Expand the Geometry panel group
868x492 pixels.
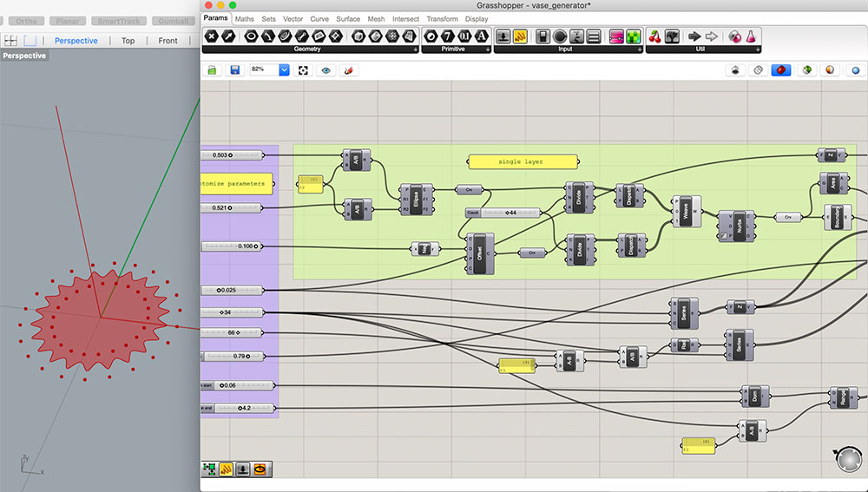click(x=415, y=49)
